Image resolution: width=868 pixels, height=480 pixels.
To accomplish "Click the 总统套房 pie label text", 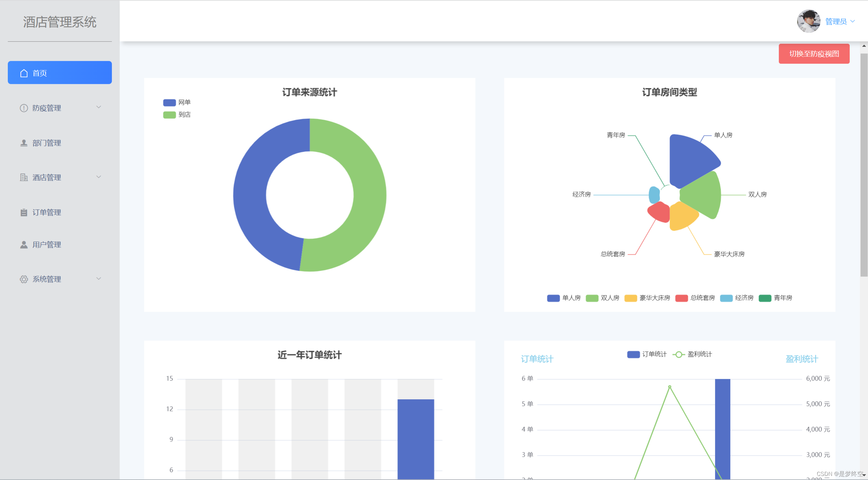I will coord(613,254).
